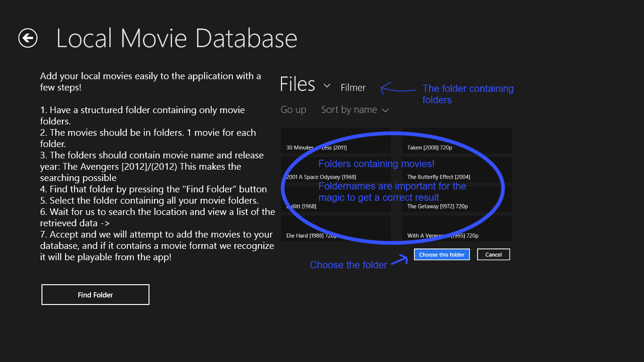Cancel the folder picker

coord(493,255)
